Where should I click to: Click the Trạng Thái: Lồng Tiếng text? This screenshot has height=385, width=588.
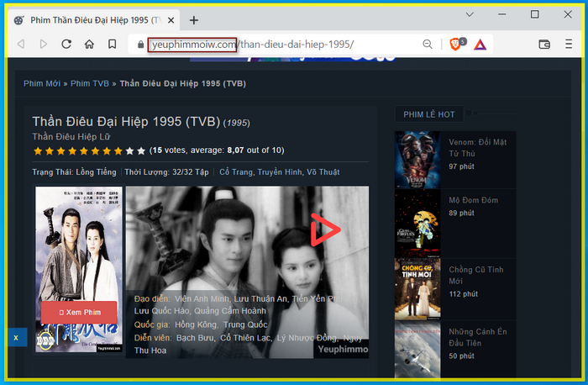[74, 171]
